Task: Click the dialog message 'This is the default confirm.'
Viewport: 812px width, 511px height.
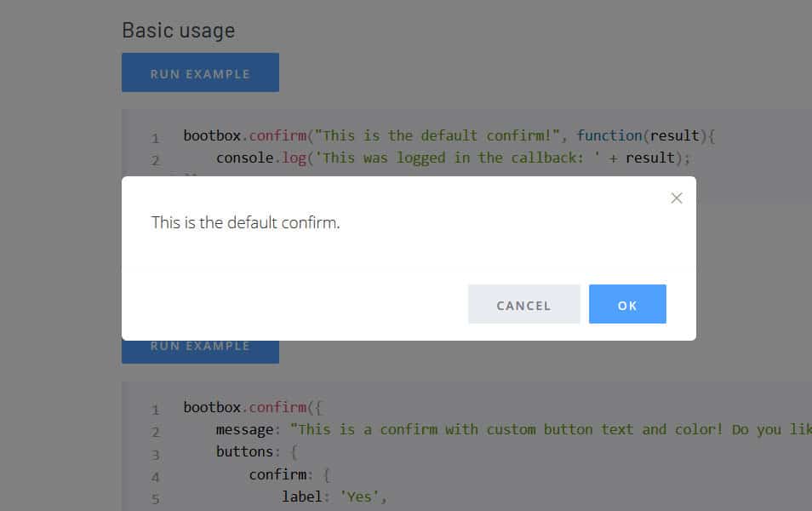Action: pos(245,223)
